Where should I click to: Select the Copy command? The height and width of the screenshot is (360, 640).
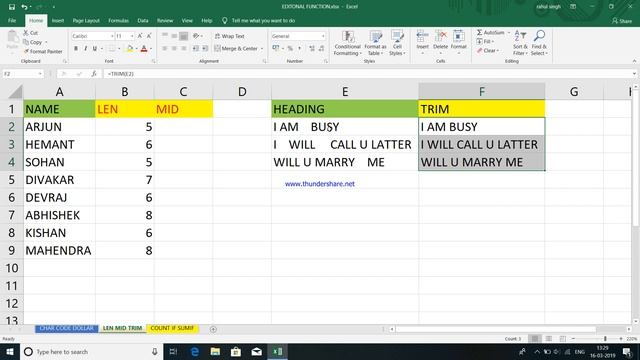(x=33, y=42)
